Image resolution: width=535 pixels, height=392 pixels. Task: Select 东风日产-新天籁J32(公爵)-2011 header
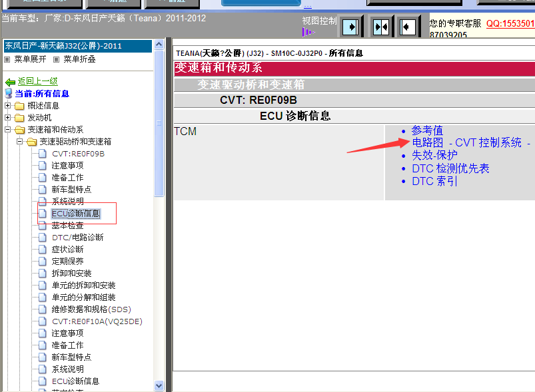coord(77,46)
